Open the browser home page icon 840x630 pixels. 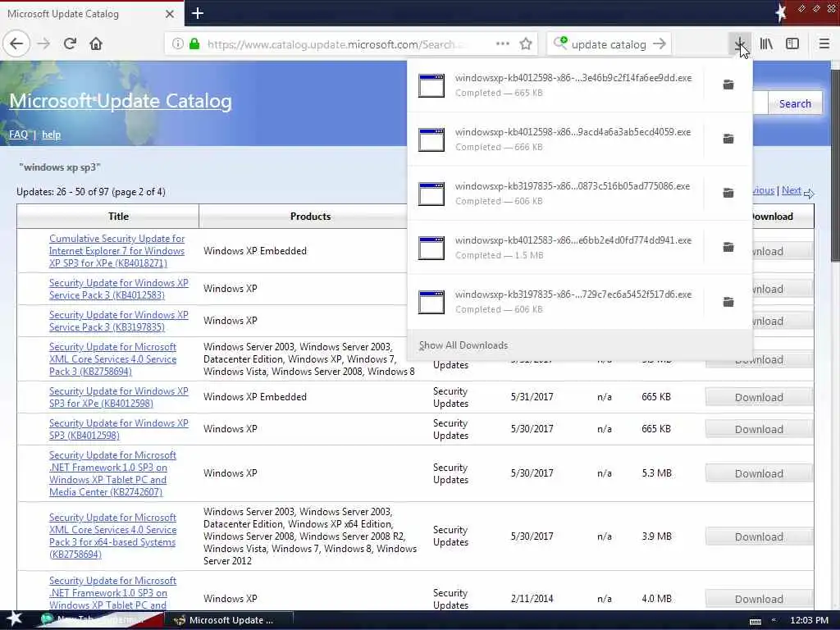click(x=96, y=44)
